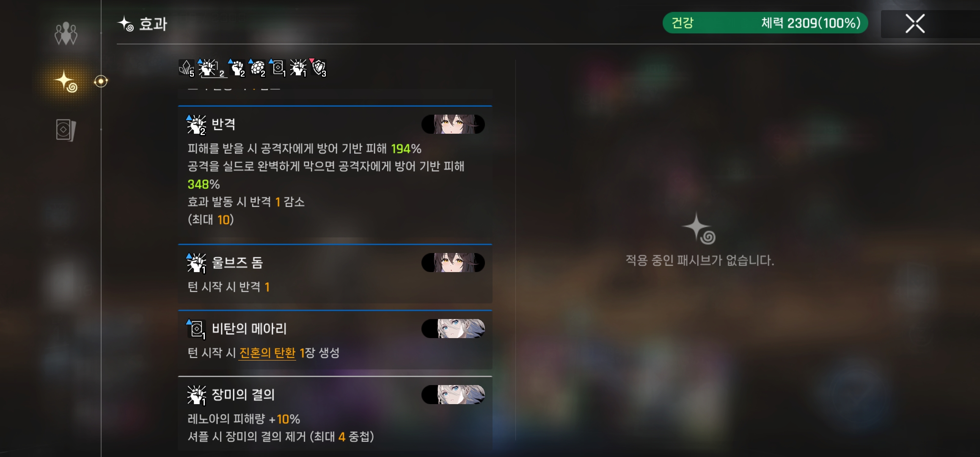Click the green 건강 health bar
Screen dimensions: 980x457
(765, 23)
